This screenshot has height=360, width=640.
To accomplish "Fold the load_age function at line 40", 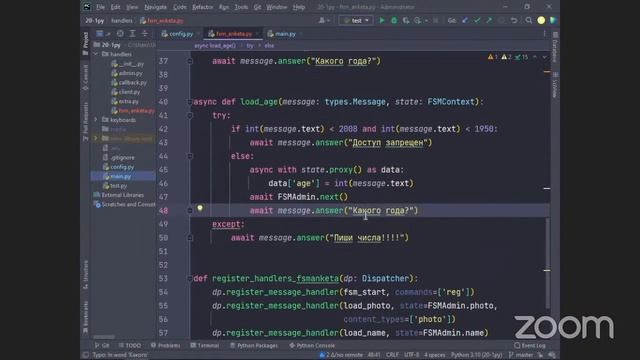I will (190, 102).
